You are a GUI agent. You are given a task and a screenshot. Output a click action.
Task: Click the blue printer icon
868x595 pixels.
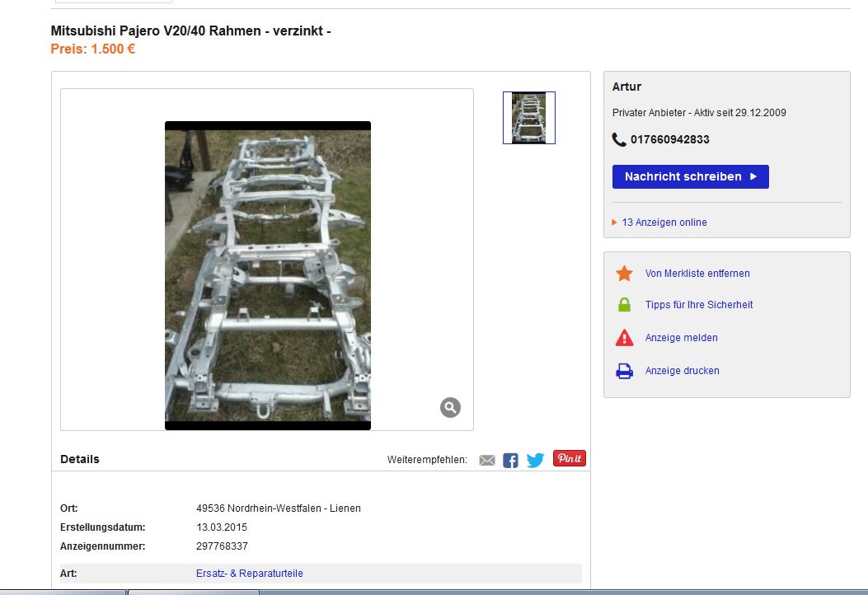pyautogui.click(x=625, y=371)
